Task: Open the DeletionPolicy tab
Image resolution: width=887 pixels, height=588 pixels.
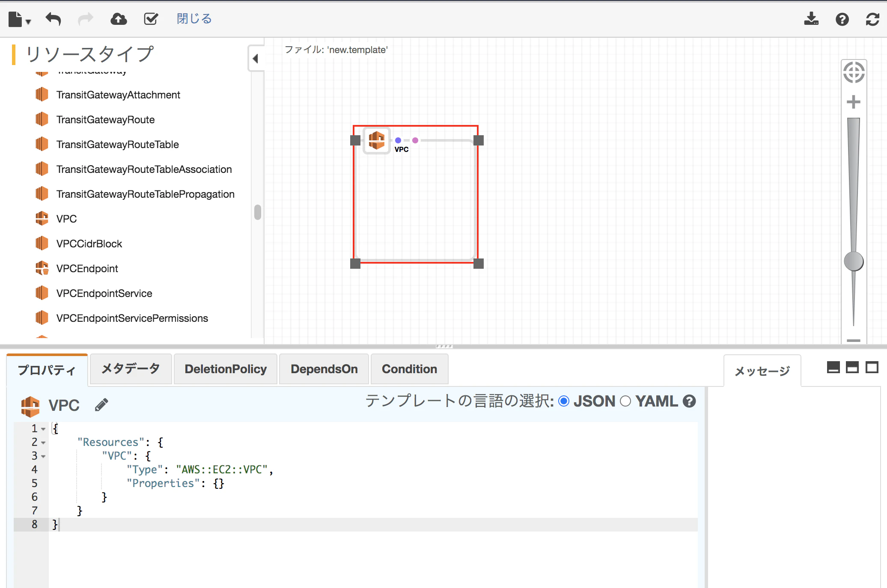Action: 226,369
